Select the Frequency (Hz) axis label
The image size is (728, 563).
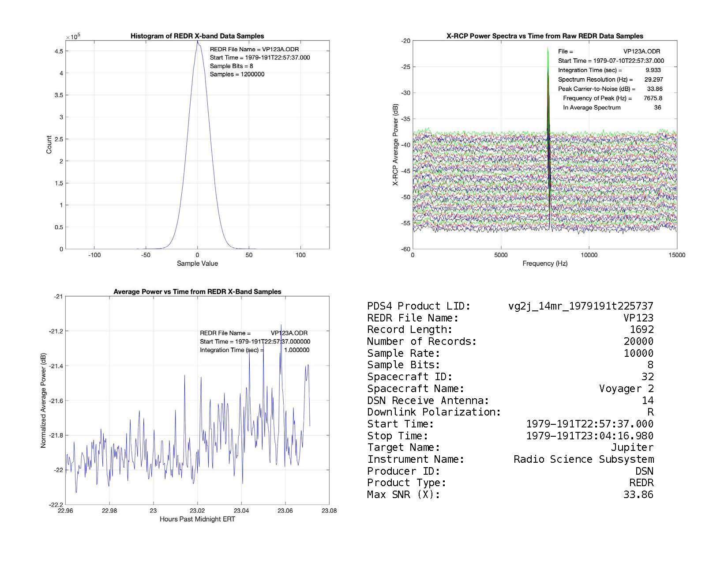pos(545,264)
